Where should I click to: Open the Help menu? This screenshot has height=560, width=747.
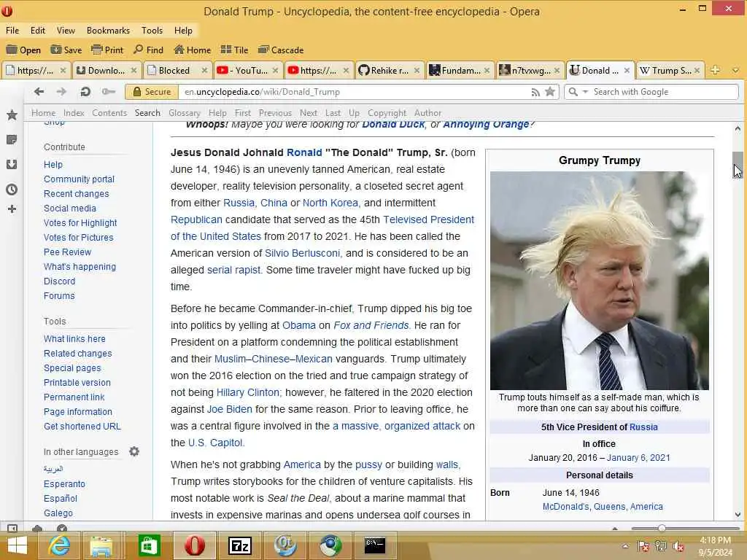[183, 31]
